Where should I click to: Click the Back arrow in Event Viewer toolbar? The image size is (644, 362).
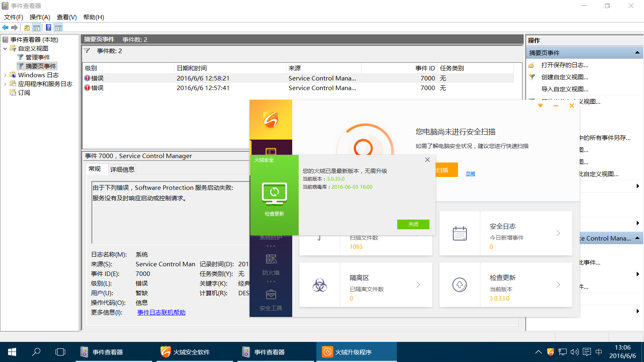5,27
